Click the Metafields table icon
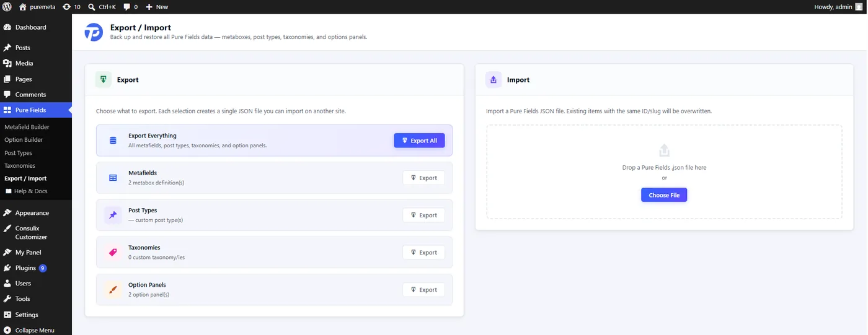This screenshot has width=868, height=335. (x=113, y=178)
